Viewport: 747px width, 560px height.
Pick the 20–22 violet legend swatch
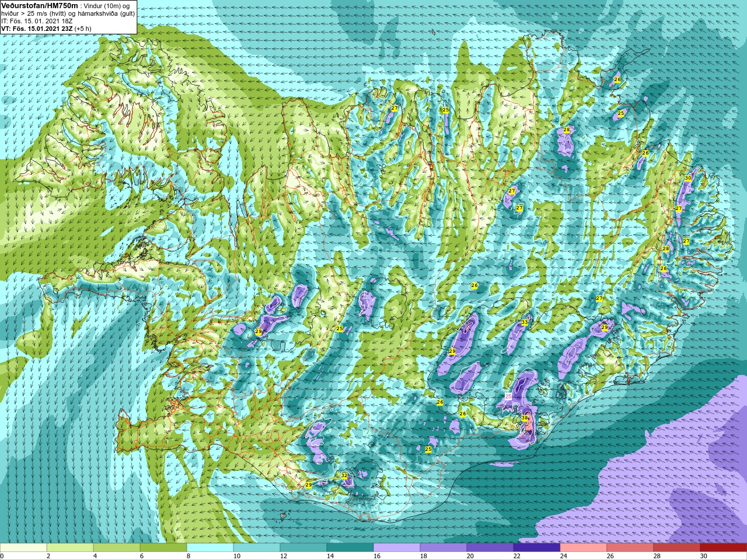tap(490, 548)
